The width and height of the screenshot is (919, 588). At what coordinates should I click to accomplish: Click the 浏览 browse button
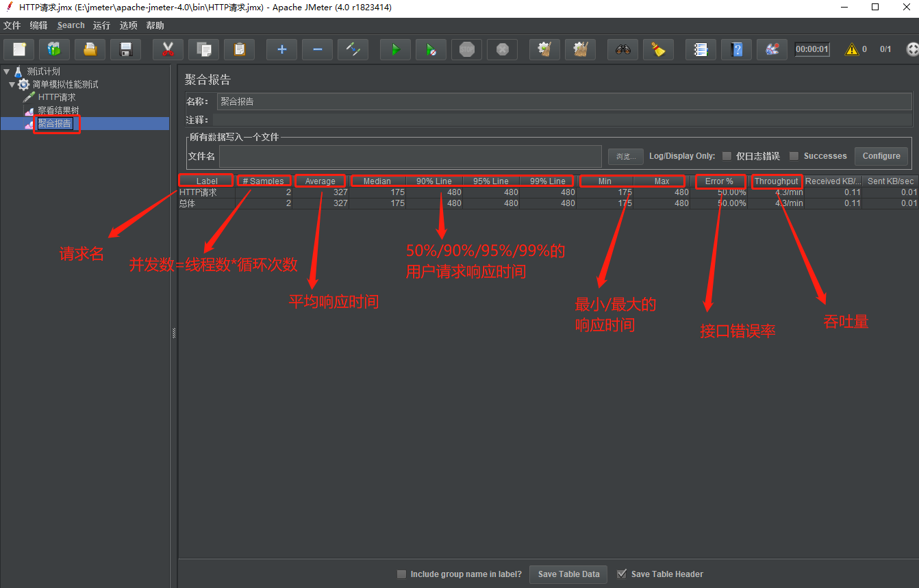[x=626, y=156]
